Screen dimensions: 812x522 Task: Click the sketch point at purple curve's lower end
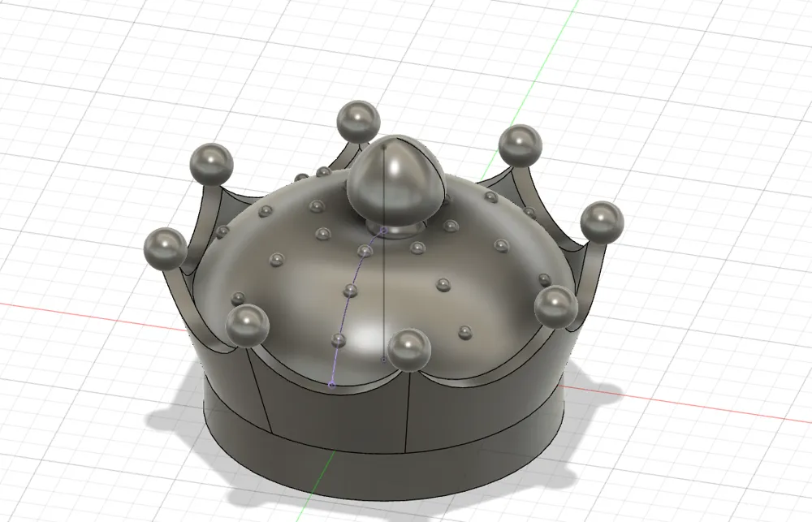(x=332, y=384)
